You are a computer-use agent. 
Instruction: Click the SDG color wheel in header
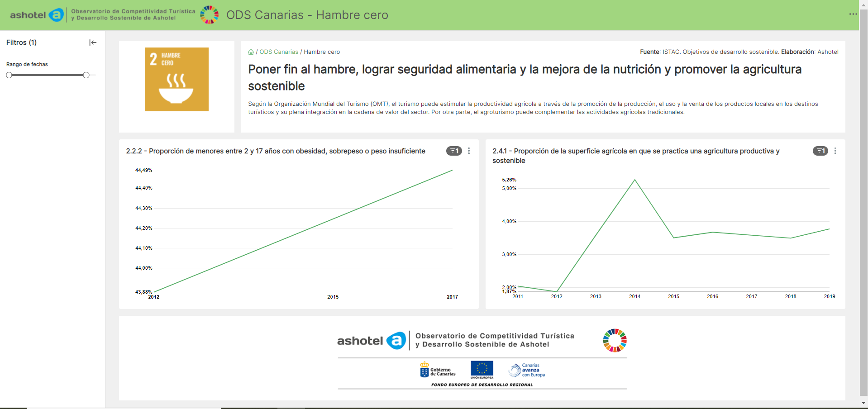(x=210, y=15)
